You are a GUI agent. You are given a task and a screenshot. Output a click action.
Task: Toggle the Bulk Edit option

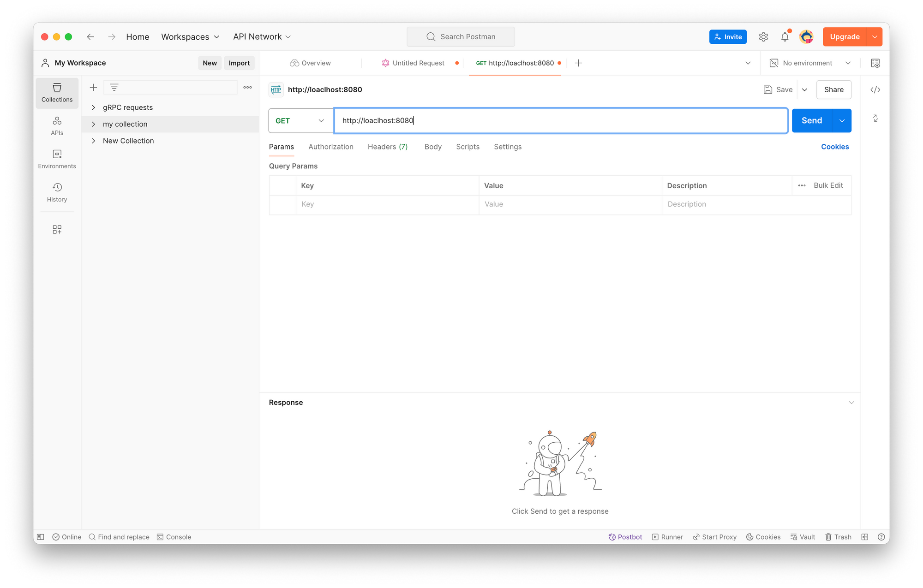pyautogui.click(x=828, y=185)
